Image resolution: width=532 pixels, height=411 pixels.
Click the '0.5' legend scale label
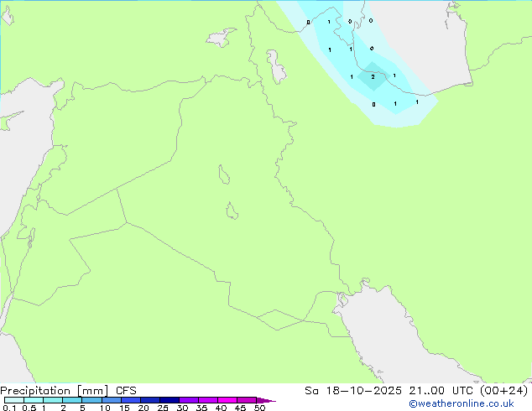tap(29, 408)
